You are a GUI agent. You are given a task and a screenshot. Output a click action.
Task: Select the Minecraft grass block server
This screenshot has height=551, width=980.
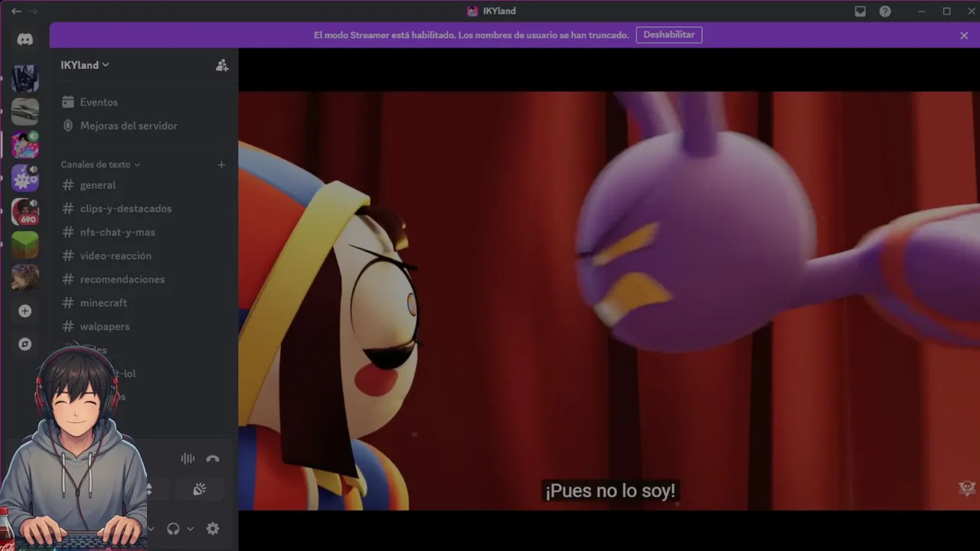tap(25, 245)
